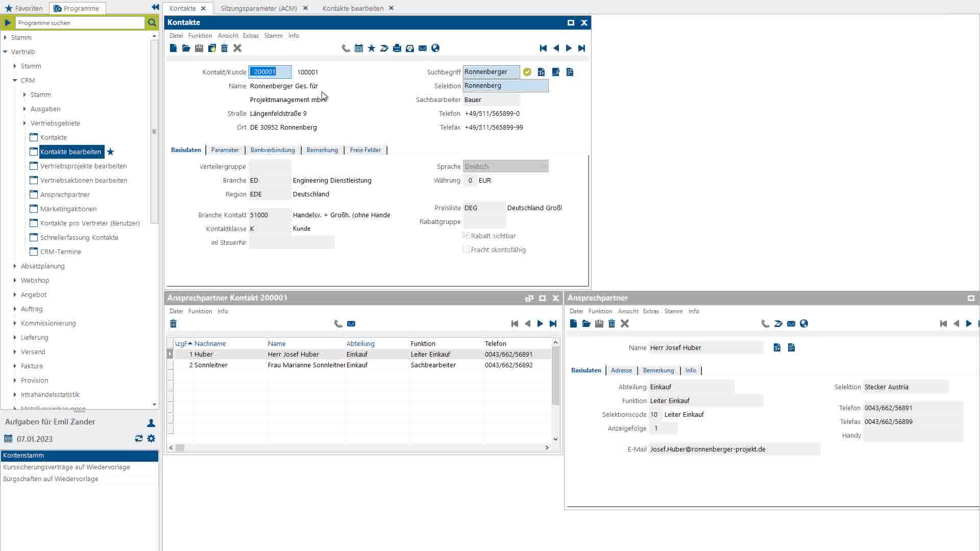Click the search magnifier icon beside Programme suchen
Image resolution: width=980 pixels, height=551 pixels.
(x=152, y=22)
